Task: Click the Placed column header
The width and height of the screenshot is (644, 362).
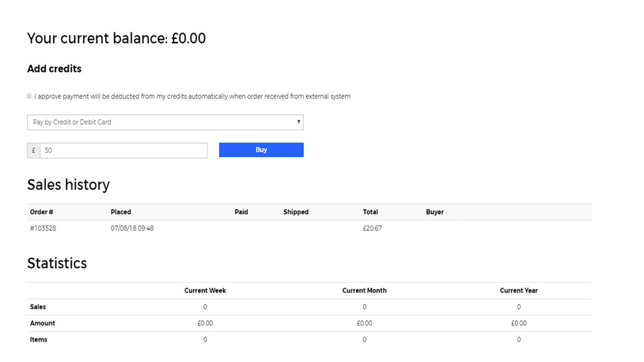Action: [121, 212]
